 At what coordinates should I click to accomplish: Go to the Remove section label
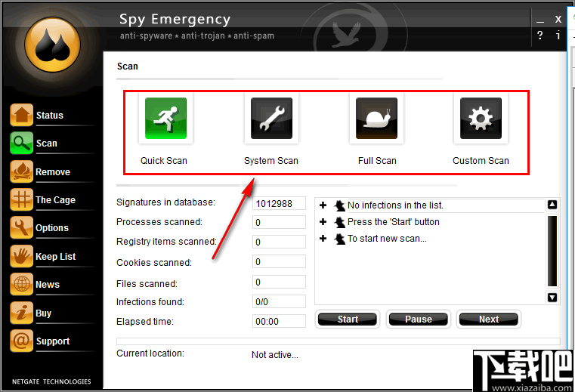point(53,172)
